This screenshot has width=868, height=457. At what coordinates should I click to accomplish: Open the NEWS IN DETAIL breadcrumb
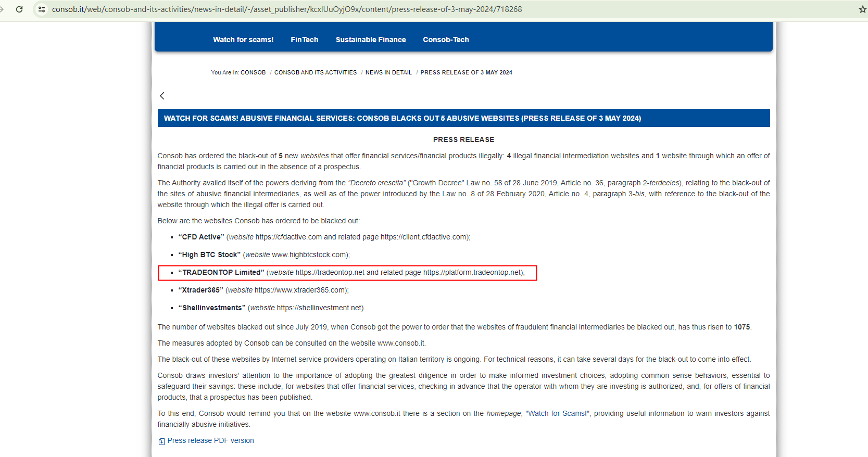point(388,72)
